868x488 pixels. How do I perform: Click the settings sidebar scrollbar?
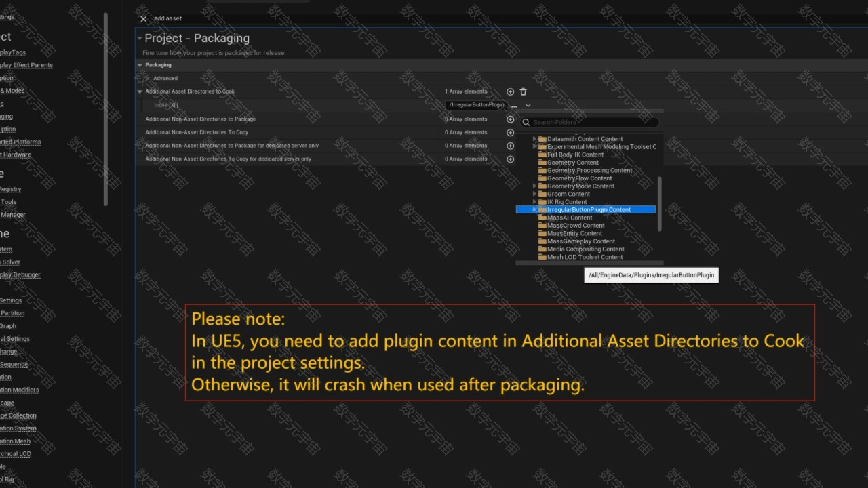click(x=106, y=108)
